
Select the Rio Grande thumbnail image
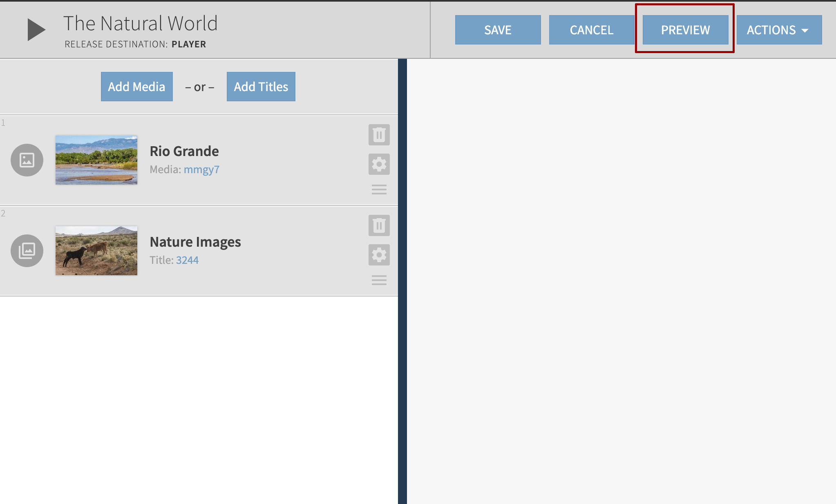point(96,160)
